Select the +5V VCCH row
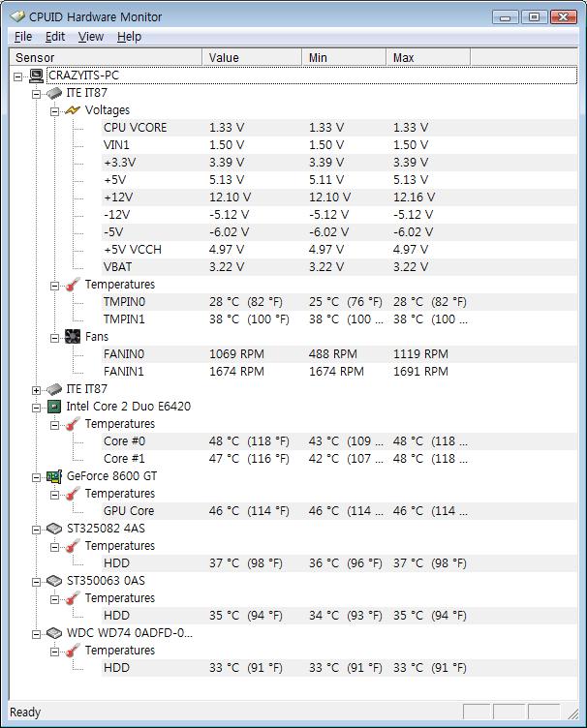587x728 pixels. coord(339,250)
